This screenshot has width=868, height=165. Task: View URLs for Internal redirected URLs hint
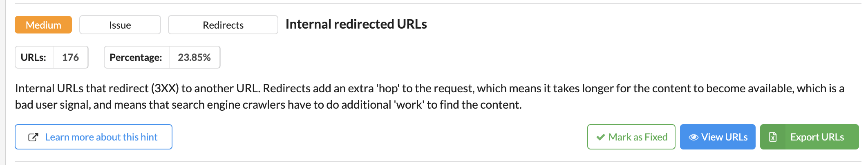(718, 137)
